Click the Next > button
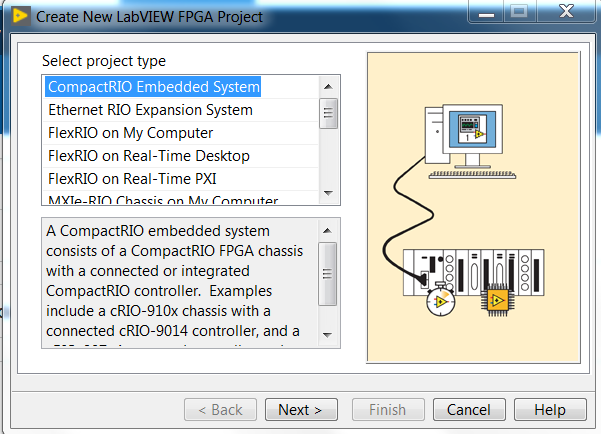The width and height of the screenshot is (601, 434). point(301,410)
